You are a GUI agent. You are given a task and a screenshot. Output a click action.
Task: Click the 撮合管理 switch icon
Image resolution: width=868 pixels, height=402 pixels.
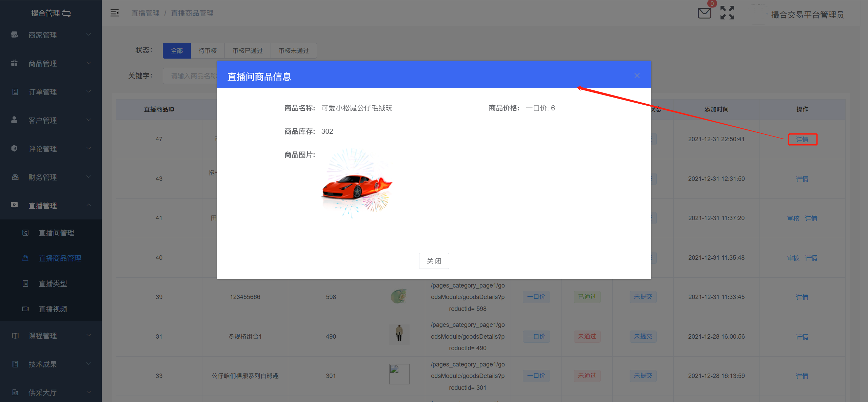tap(66, 13)
